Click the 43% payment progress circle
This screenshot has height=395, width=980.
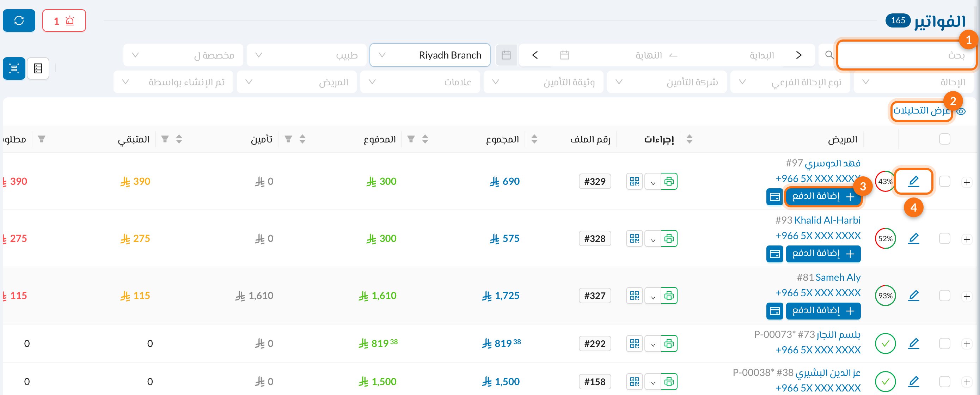[885, 182]
